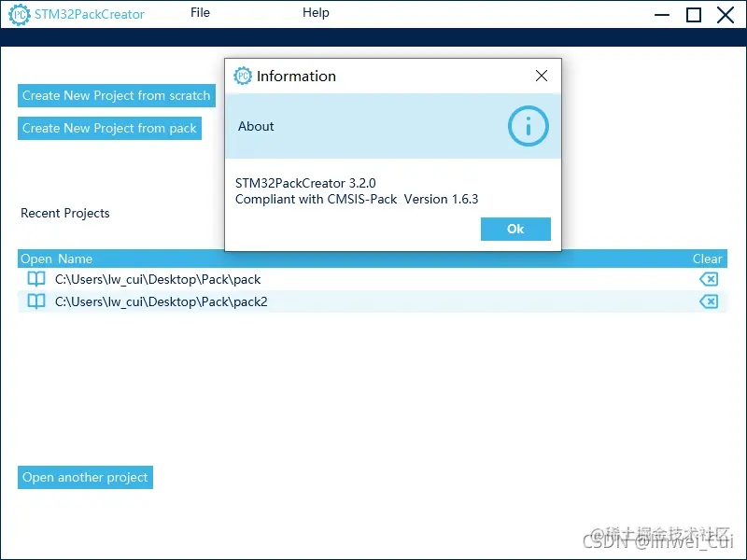Close the Information dialog with X
Viewport: 747px width, 560px height.
tap(542, 76)
